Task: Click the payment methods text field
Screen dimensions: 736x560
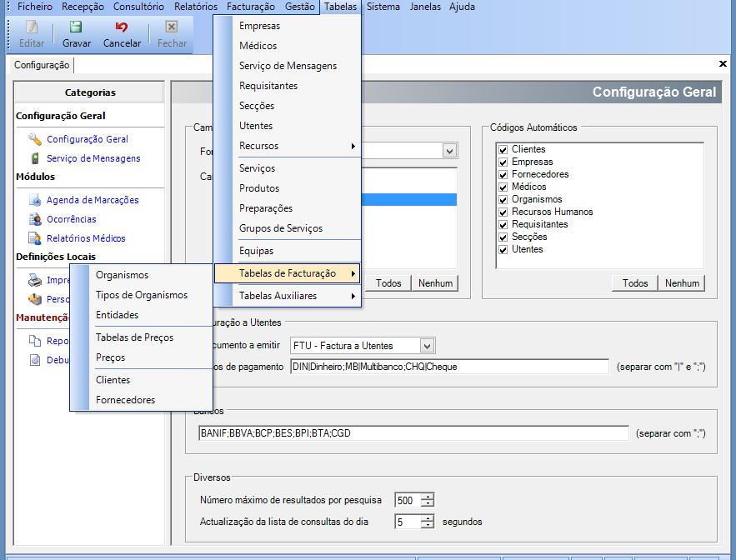Action: point(449,367)
